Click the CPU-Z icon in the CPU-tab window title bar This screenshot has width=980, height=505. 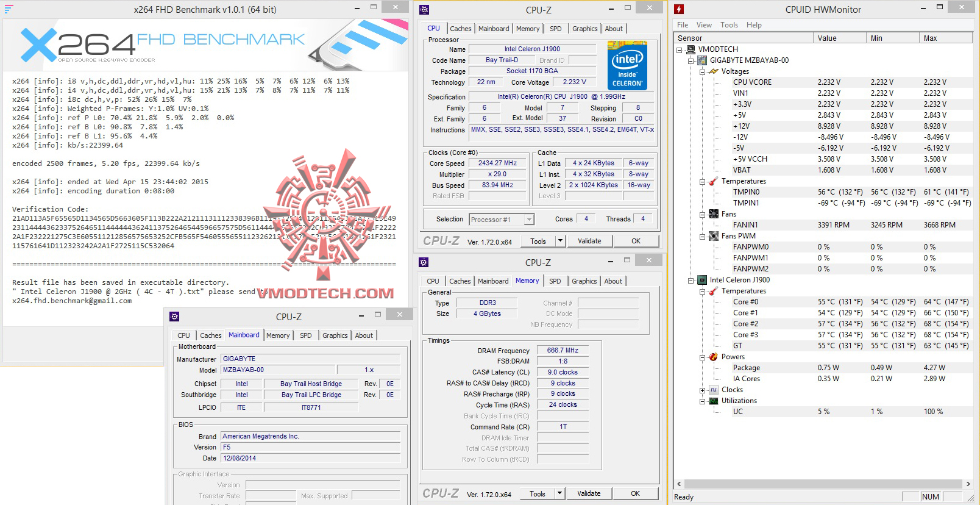pyautogui.click(x=424, y=10)
